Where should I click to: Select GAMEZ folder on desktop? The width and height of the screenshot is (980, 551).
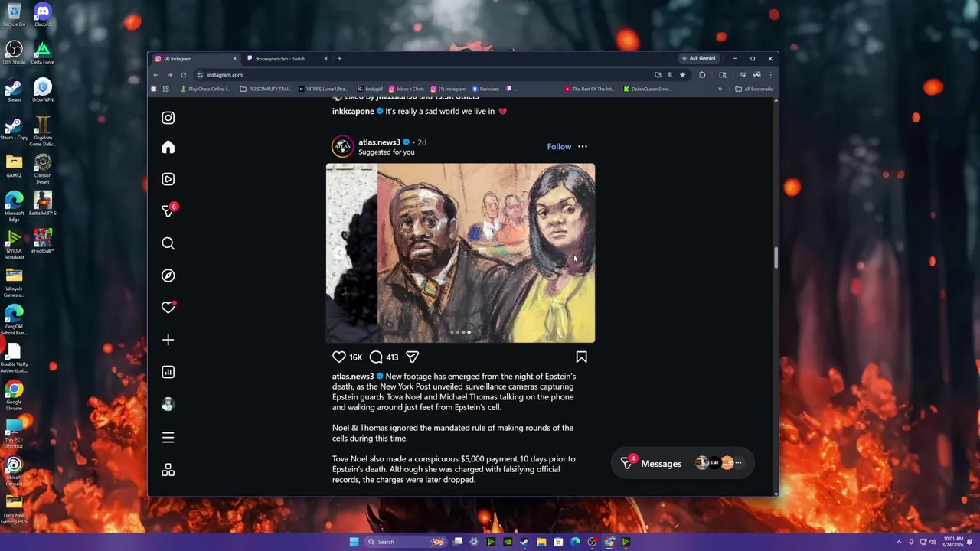14,165
